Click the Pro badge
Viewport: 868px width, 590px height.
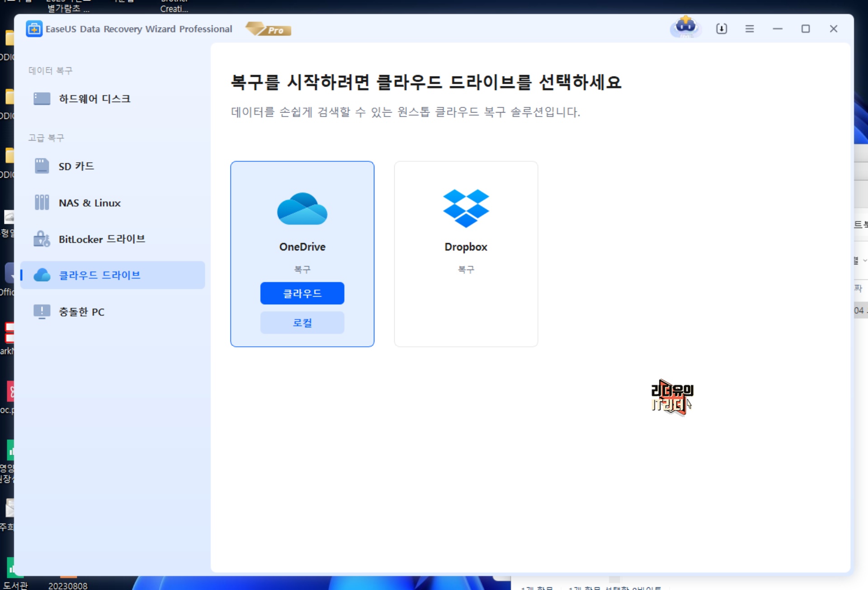click(269, 29)
